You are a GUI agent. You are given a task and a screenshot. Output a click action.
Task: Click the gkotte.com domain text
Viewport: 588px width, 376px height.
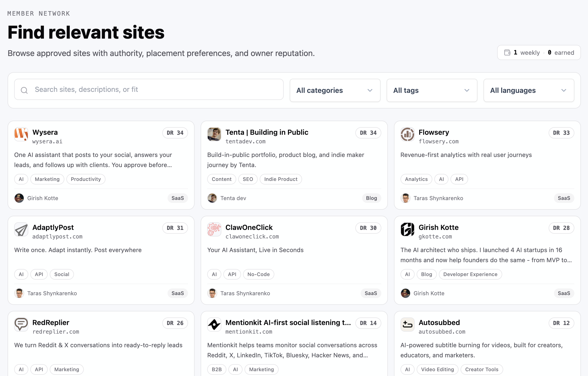(x=435, y=236)
